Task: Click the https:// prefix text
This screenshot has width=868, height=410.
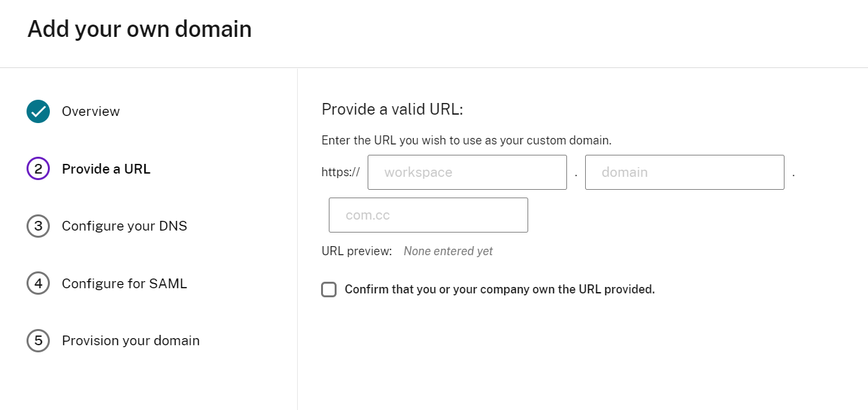Action: click(x=340, y=172)
